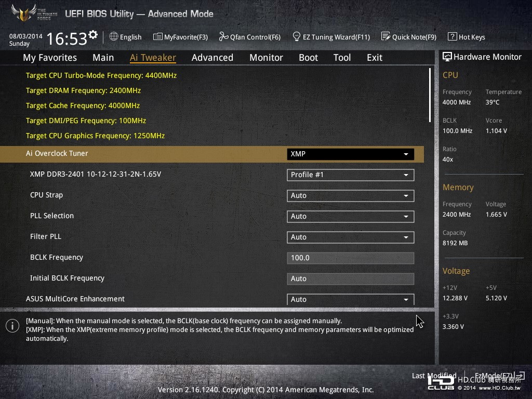
Task: Click the Filter PLL label
Action: click(46, 236)
